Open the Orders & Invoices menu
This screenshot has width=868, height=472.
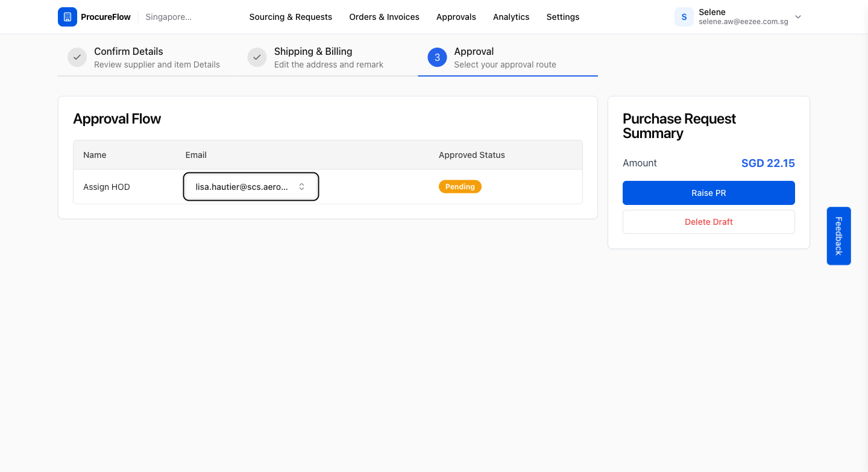click(x=384, y=17)
